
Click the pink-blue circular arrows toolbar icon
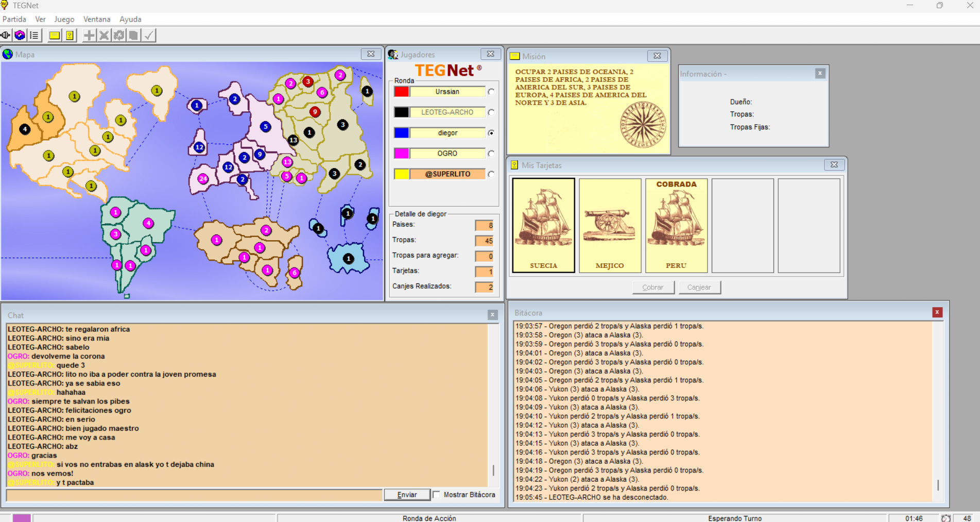pyautogui.click(x=20, y=35)
